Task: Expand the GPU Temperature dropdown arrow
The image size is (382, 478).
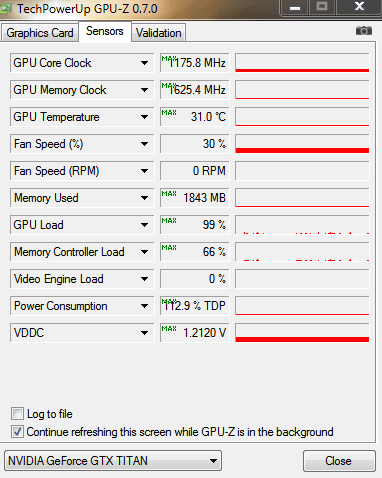Action: pyautogui.click(x=144, y=117)
